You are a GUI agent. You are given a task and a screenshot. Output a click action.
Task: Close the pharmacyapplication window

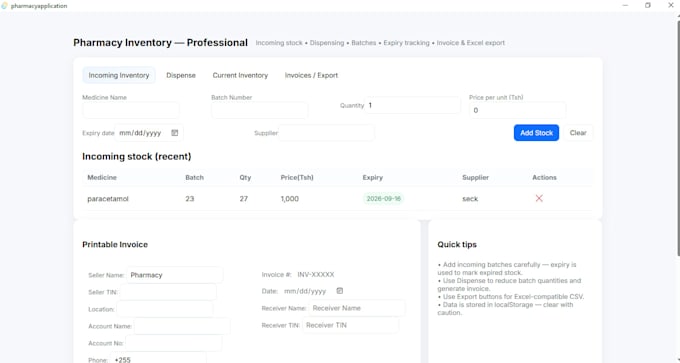(670, 5)
